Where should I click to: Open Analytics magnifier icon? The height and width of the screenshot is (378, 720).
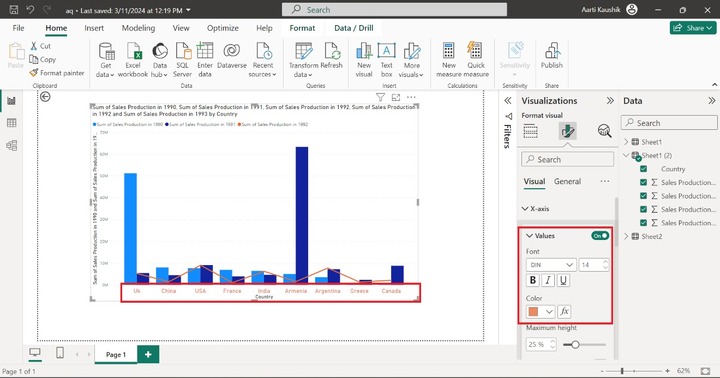click(x=604, y=131)
